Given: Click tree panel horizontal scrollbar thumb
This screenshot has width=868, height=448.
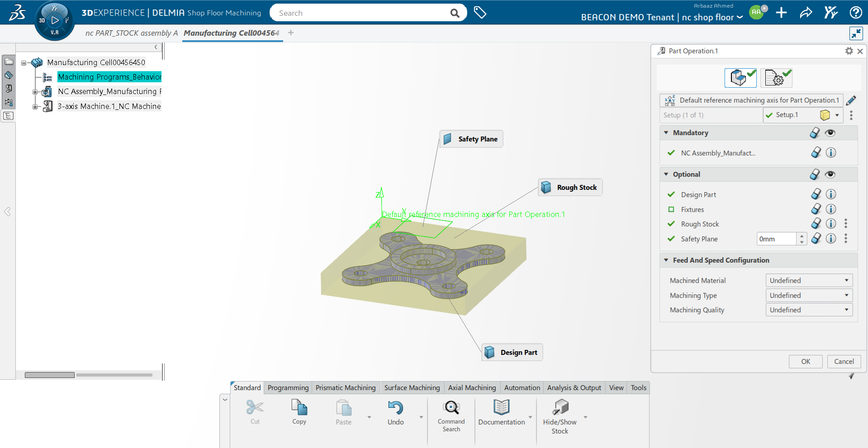Looking at the screenshot, I should 50,375.
